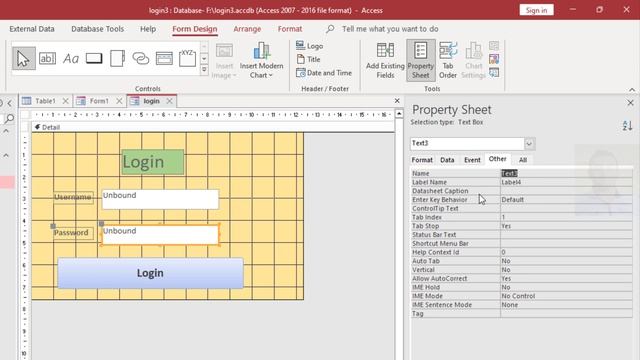Click the Detail section bar
Viewport: 640px width, 360px height.
(213, 127)
